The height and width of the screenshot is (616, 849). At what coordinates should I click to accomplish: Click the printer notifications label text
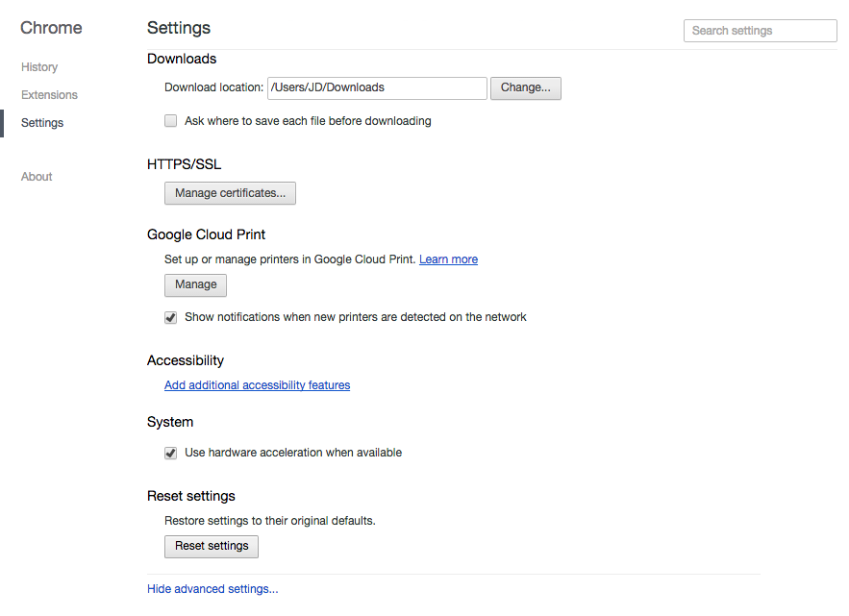[355, 317]
